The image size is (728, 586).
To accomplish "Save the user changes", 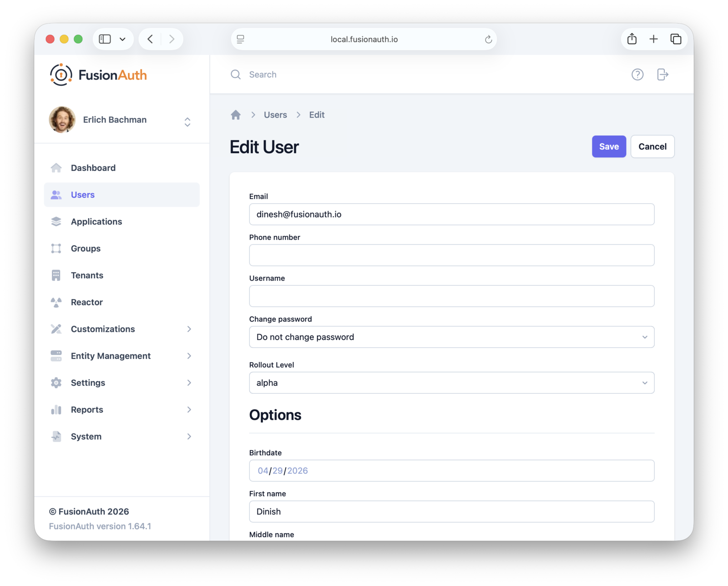I will (x=609, y=146).
